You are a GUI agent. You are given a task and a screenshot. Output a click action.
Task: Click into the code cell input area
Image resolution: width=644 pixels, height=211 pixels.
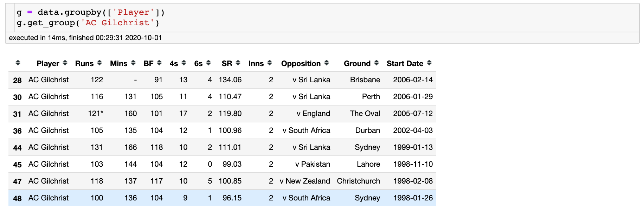click(316, 18)
